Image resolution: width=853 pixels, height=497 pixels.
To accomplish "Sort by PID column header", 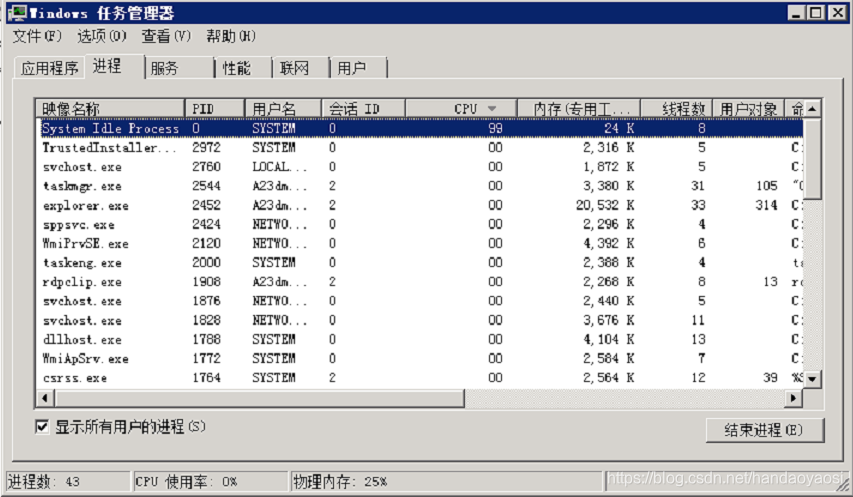I will click(215, 109).
